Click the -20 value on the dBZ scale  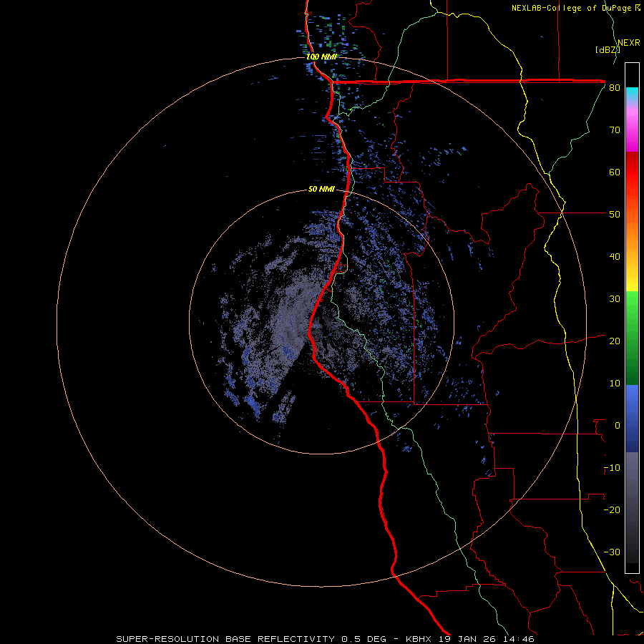612,509
